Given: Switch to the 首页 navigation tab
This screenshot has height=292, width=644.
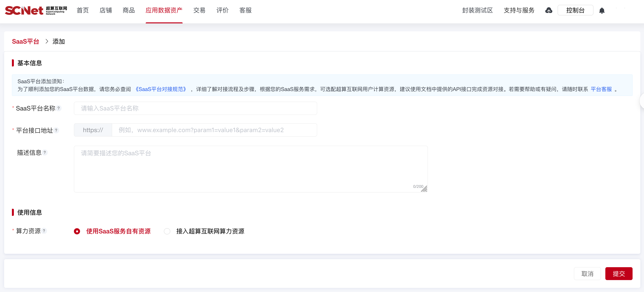Looking at the screenshot, I should [x=82, y=10].
